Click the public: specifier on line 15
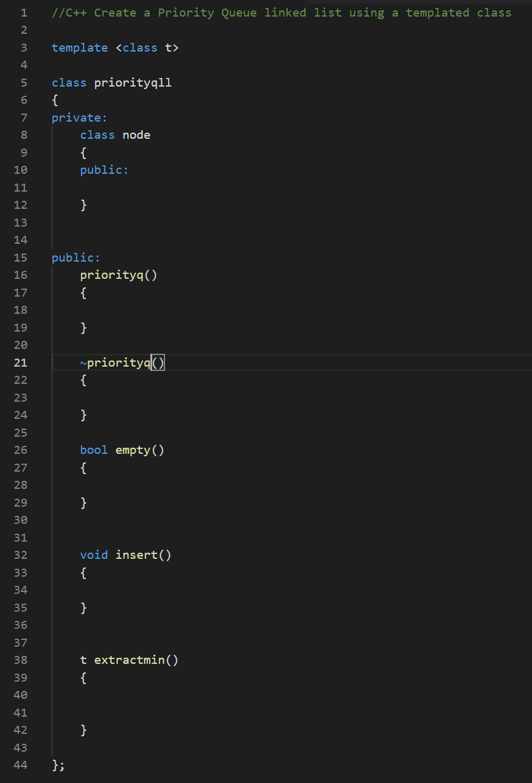 (x=75, y=257)
